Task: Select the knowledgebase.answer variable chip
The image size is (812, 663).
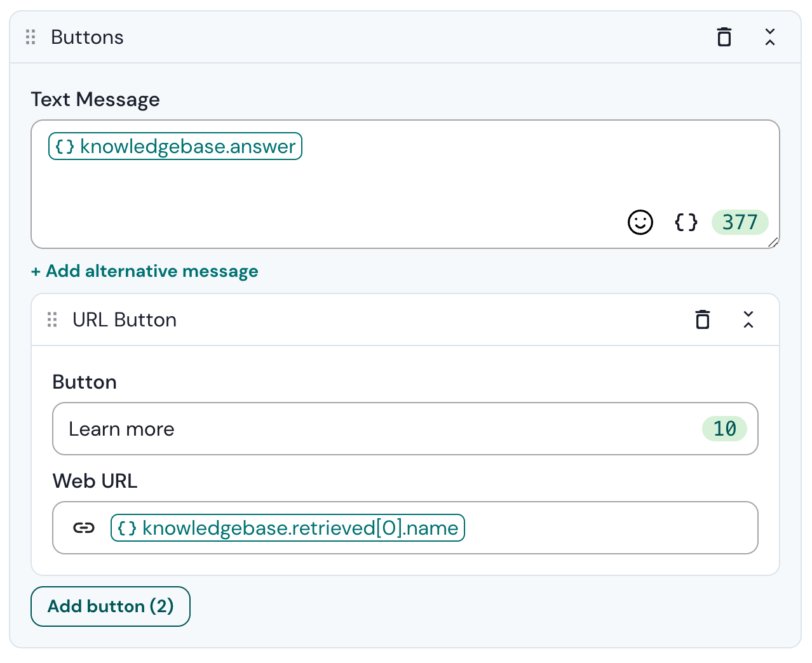Action: pyautogui.click(x=175, y=145)
